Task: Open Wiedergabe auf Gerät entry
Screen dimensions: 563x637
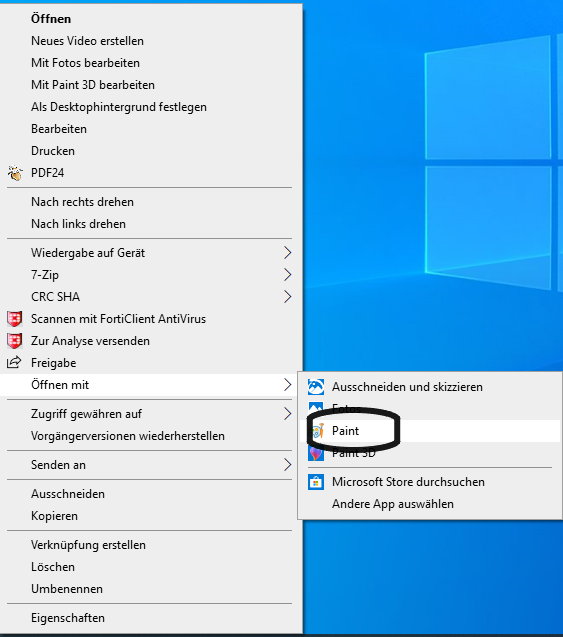Action: click(151, 253)
